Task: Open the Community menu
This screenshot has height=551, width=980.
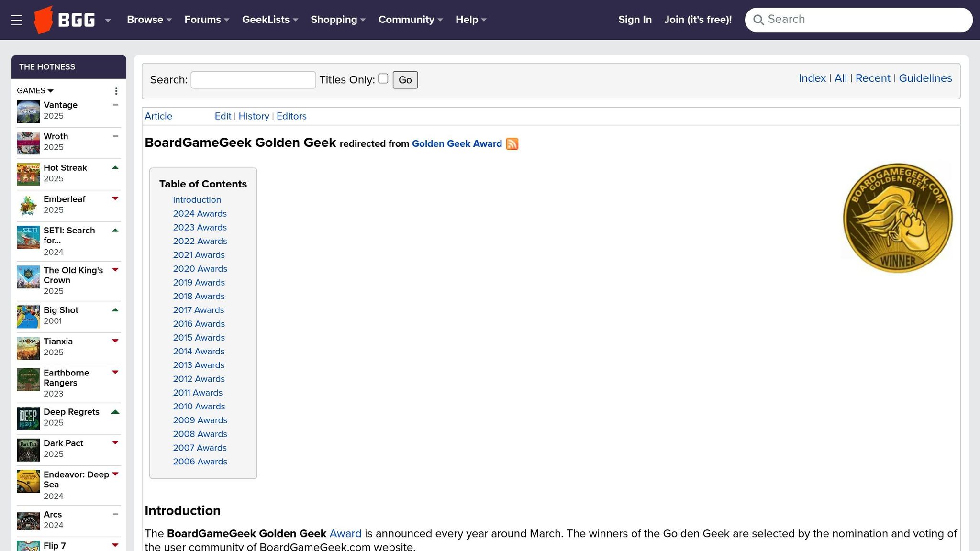Action: point(411,20)
